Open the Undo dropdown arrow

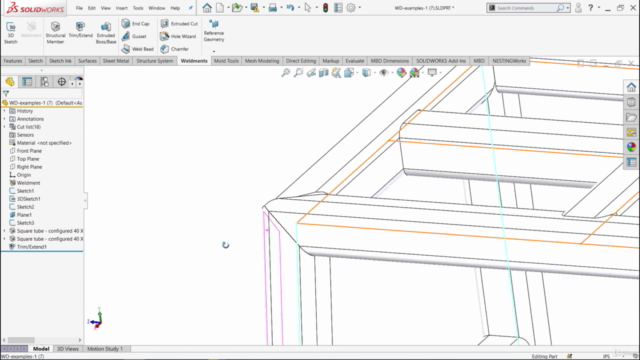point(299,8)
